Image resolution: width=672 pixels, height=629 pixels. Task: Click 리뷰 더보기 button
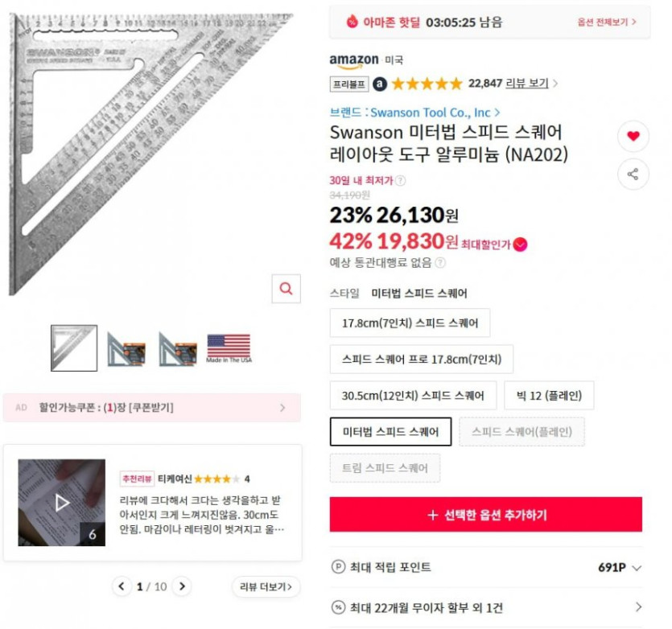point(266,586)
